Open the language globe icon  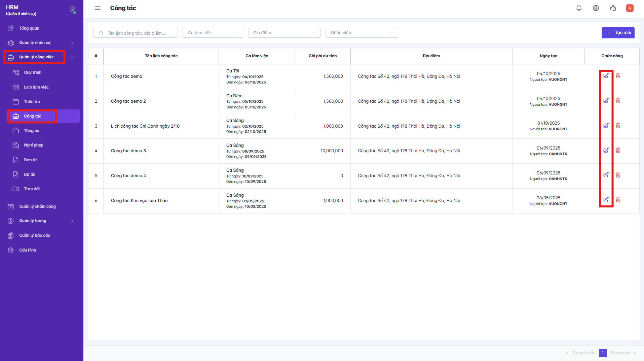(x=596, y=8)
